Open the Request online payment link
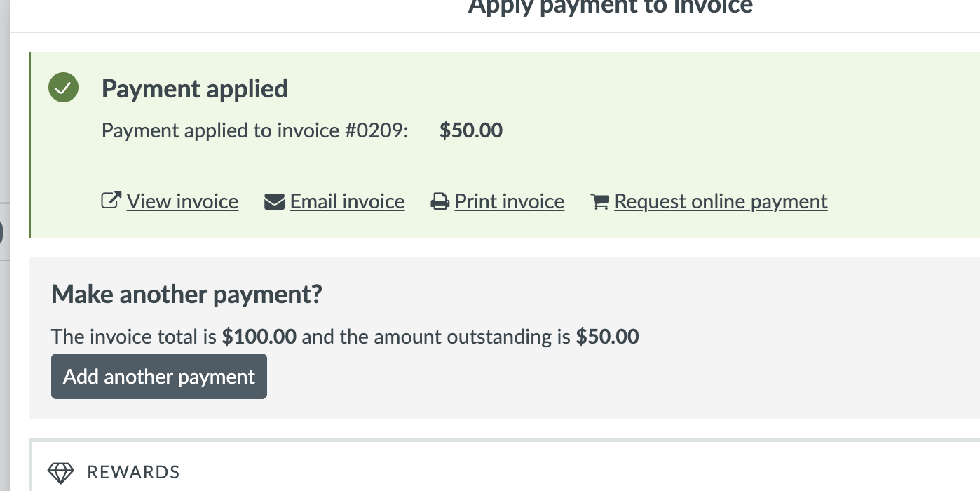The width and height of the screenshot is (980, 491). [x=721, y=202]
